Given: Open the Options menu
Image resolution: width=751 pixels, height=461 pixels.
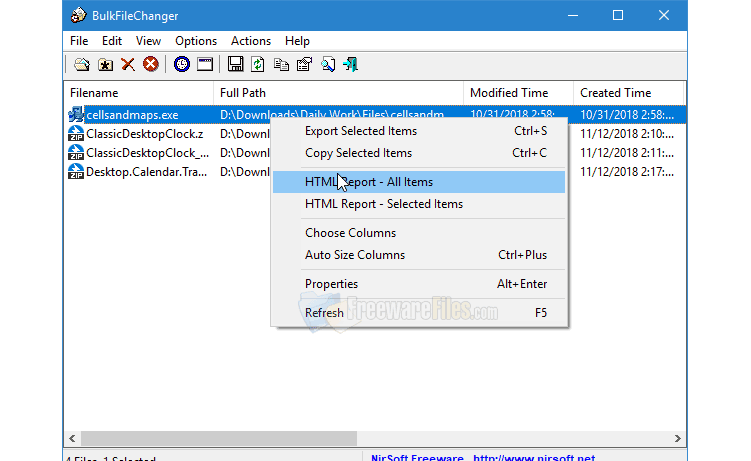Looking at the screenshot, I should pyautogui.click(x=196, y=41).
